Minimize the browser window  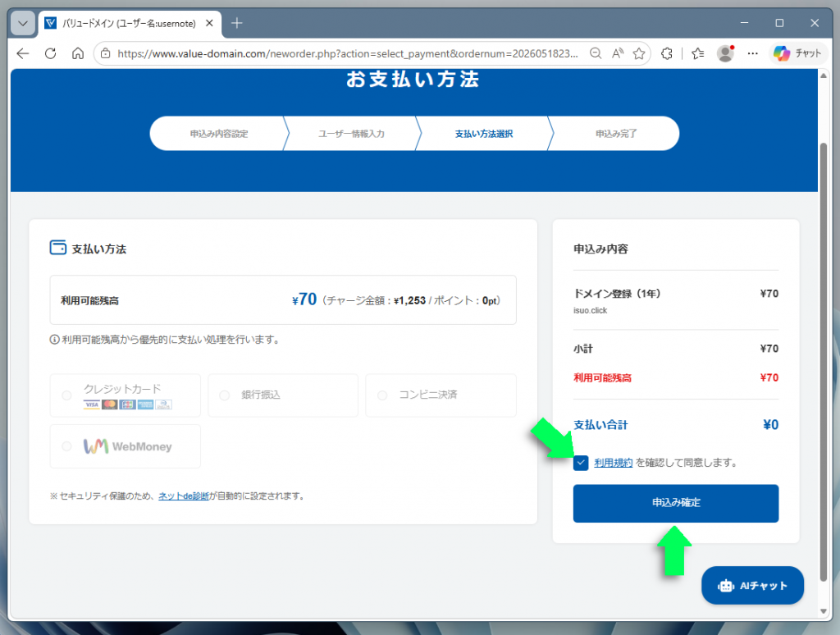744,23
